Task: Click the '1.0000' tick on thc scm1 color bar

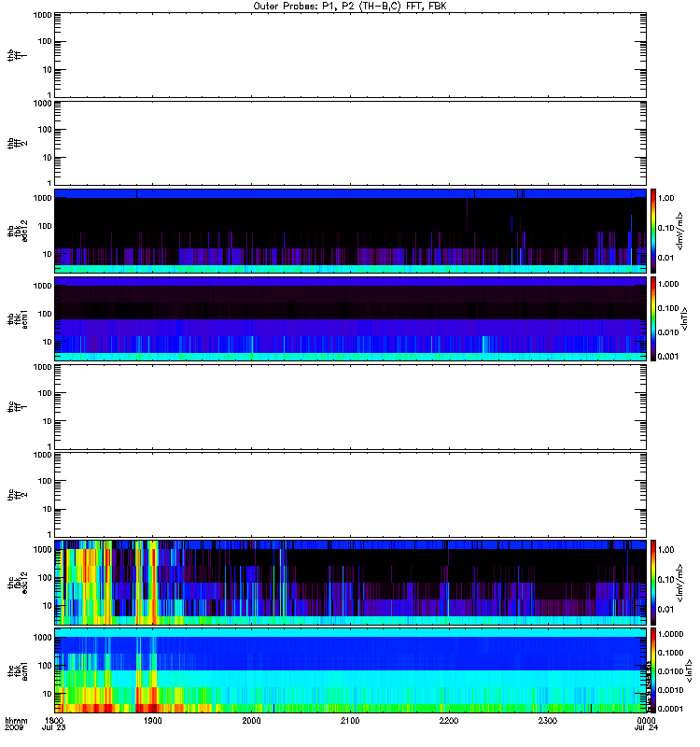Action: (670, 634)
